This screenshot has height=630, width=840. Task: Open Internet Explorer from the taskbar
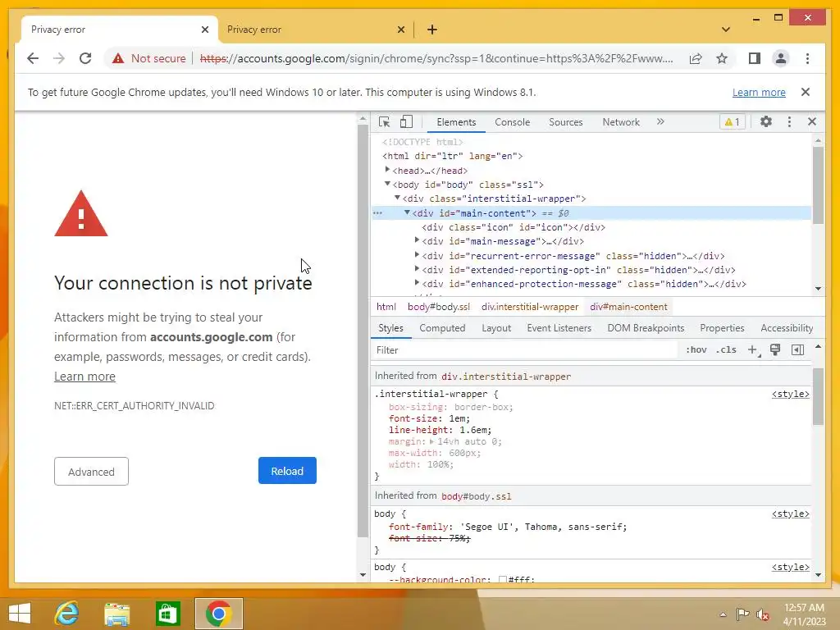click(67, 614)
